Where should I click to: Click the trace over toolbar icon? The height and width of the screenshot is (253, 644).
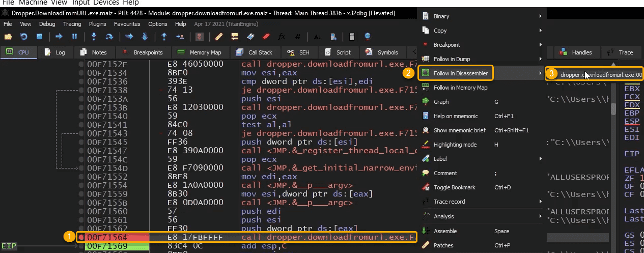144,37
